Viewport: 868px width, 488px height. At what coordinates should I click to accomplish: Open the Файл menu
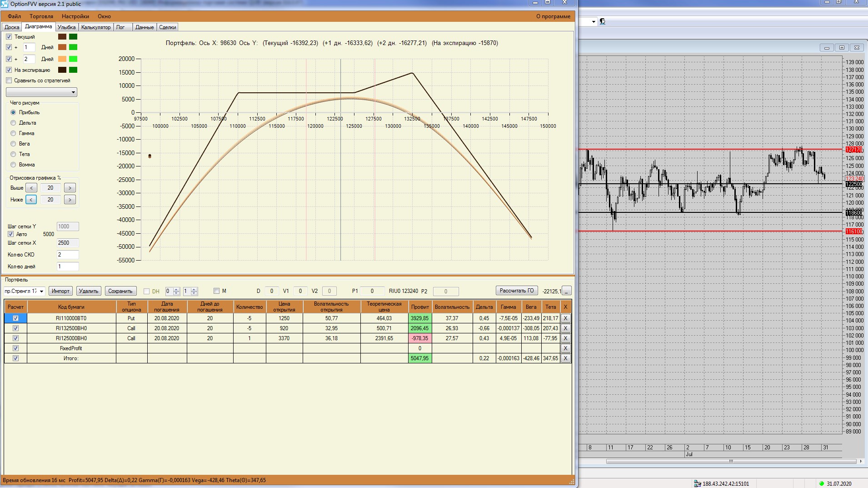tap(14, 16)
